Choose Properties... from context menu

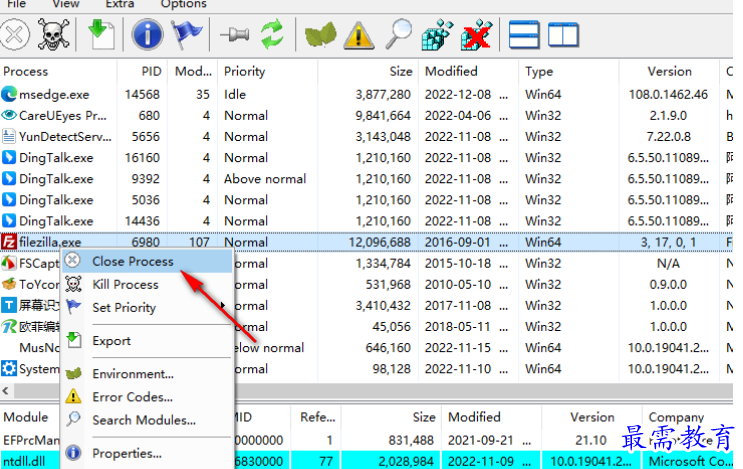click(147, 453)
